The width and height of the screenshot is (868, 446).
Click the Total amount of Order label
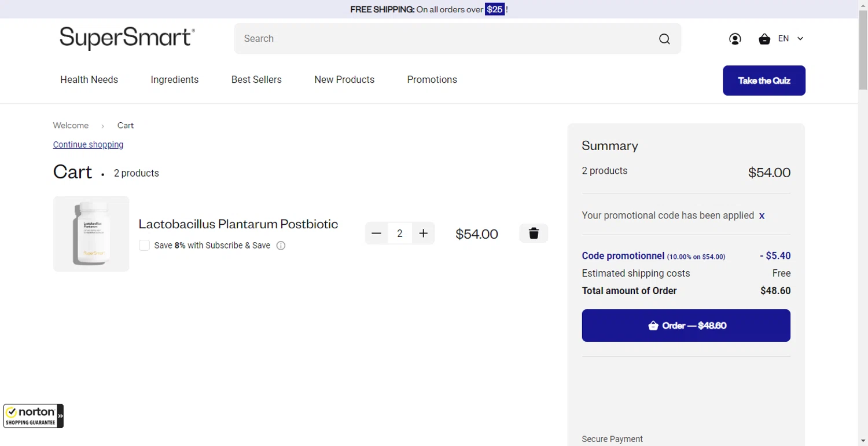(x=629, y=291)
